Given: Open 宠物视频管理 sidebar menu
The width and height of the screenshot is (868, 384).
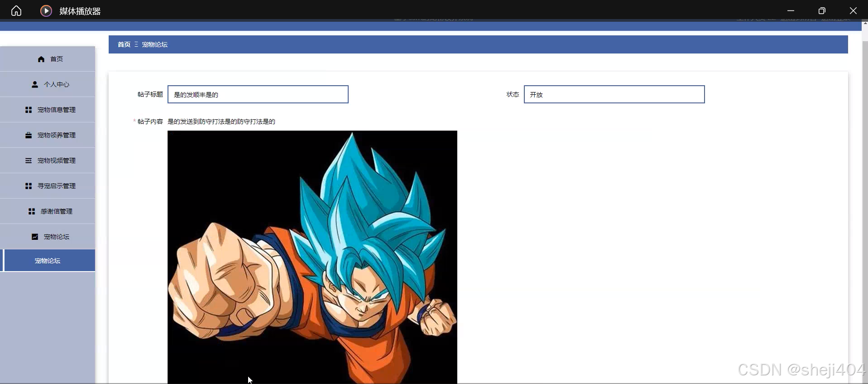Looking at the screenshot, I should (x=48, y=160).
